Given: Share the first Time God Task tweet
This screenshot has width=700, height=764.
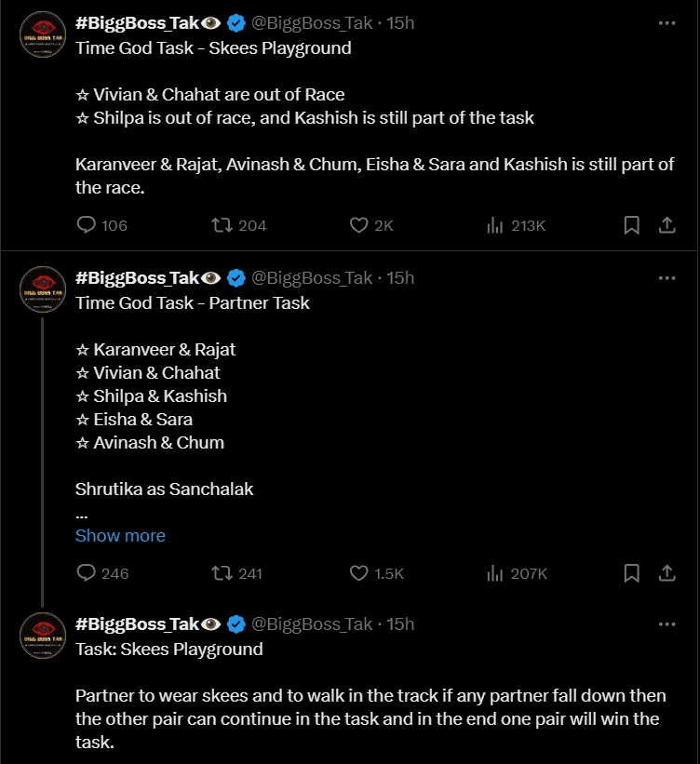Looking at the screenshot, I should click(666, 225).
